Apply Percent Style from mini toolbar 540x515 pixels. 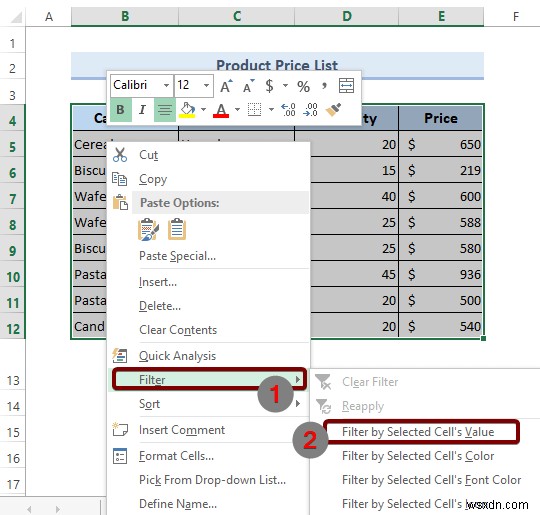303,86
